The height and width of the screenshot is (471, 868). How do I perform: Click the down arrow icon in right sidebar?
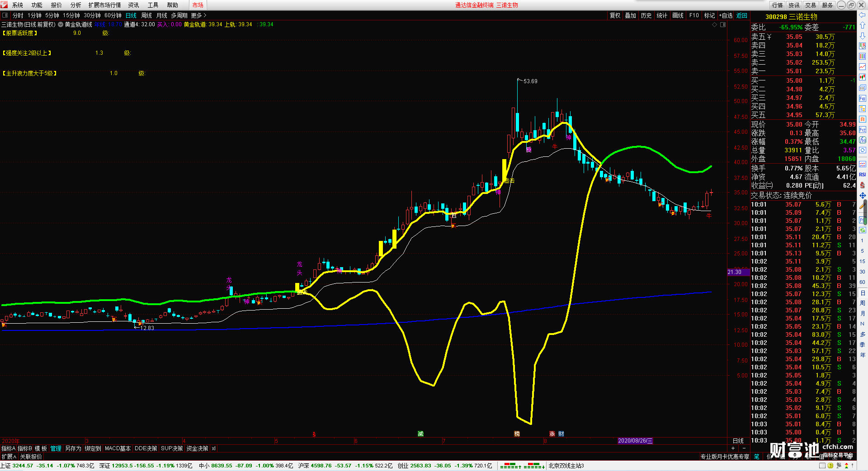863,35
